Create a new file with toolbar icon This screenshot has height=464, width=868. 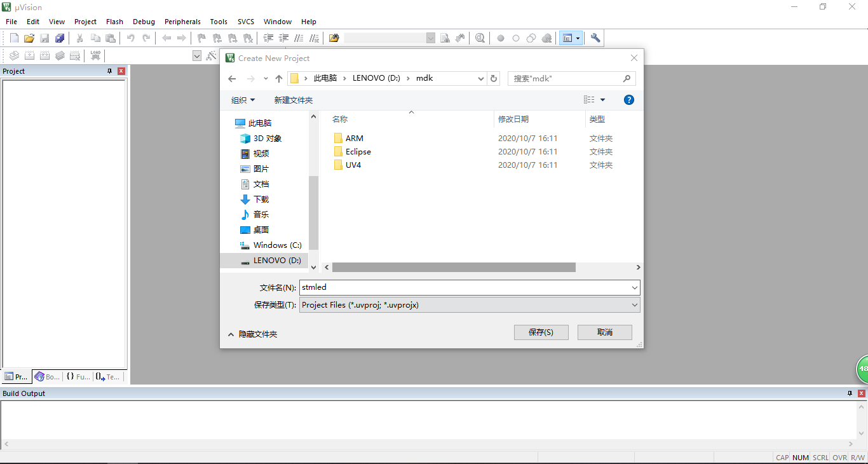pos(14,38)
